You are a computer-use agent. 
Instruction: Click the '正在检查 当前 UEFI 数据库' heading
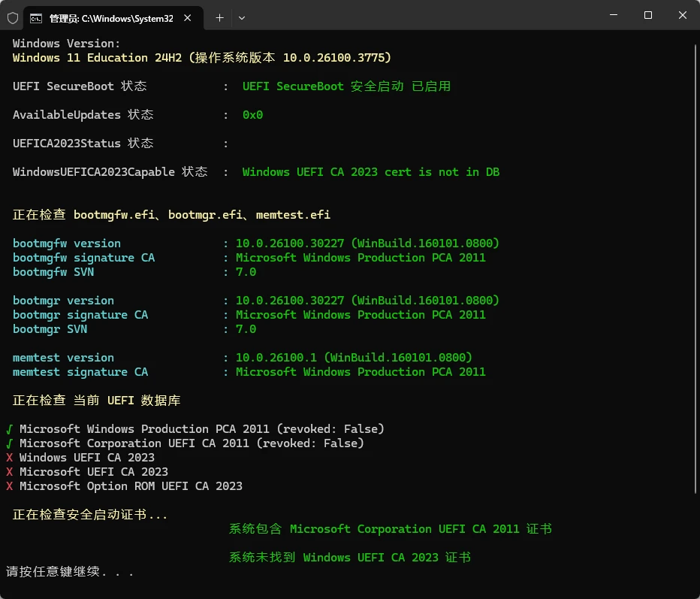coord(96,401)
